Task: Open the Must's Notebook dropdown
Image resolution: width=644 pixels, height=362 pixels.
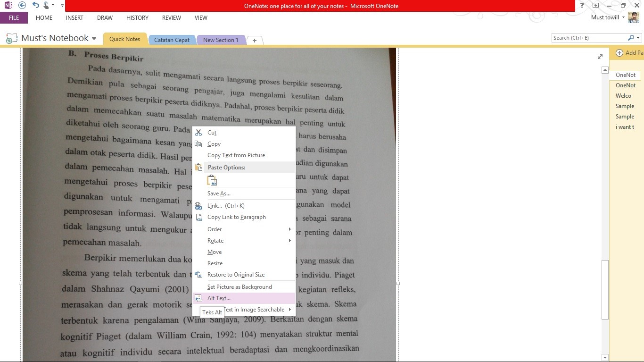Action: coord(93,38)
